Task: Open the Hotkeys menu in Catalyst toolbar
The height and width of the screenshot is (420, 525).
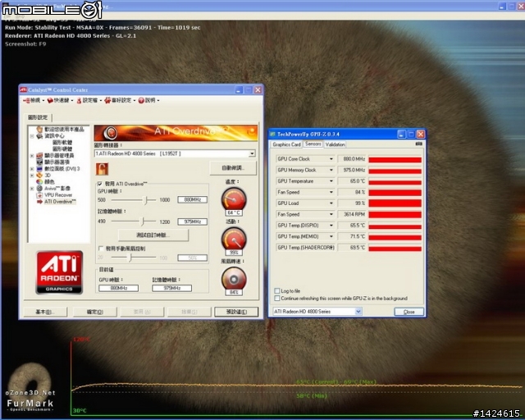Action: click(60, 100)
